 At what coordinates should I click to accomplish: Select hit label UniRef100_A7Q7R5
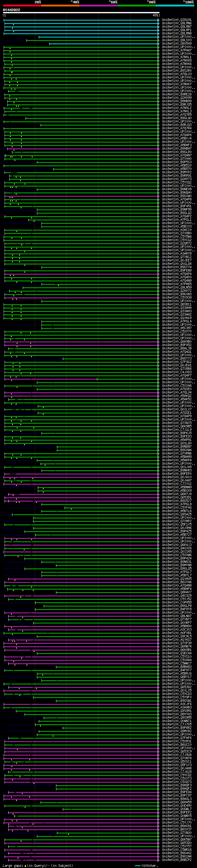tap(177, 115)
